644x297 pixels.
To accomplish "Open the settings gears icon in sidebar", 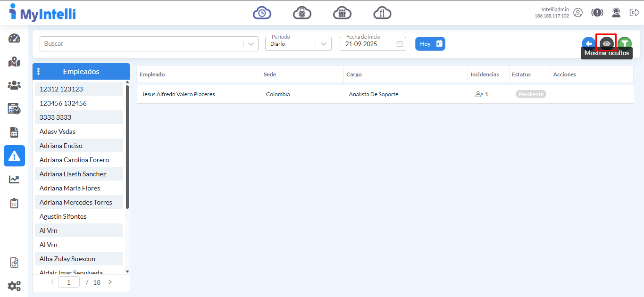I will pos(14,286).
